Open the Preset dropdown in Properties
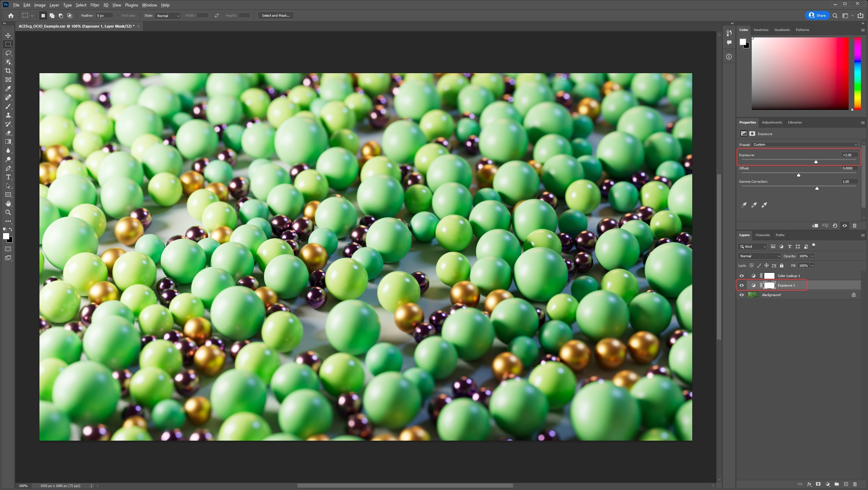Screen dimensions: 868x490 click(805, 145)
